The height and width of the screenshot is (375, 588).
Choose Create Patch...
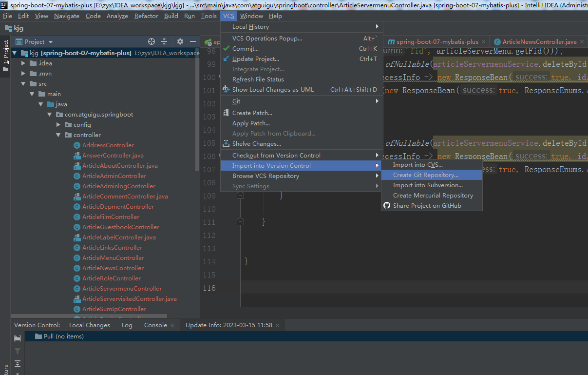302,113
